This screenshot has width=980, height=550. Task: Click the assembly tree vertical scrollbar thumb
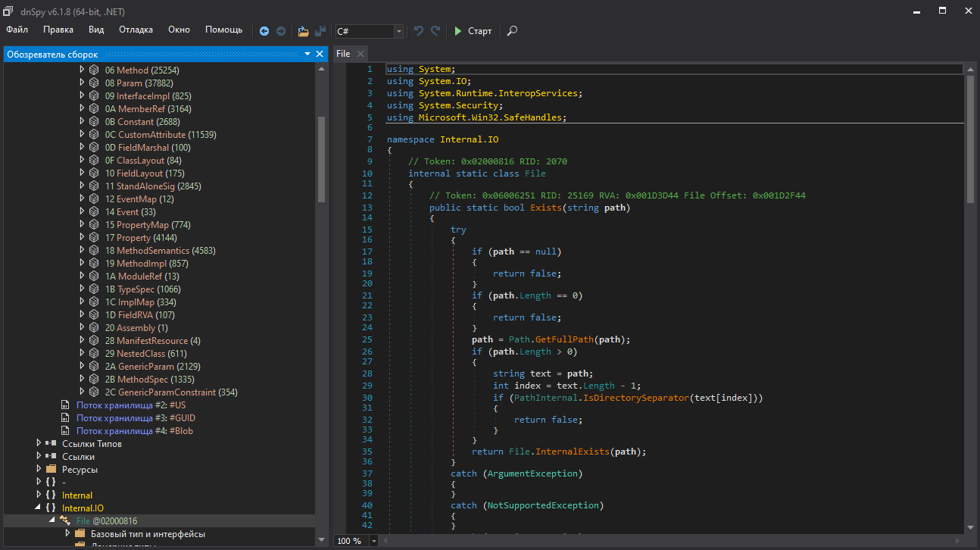click(322, 159)
